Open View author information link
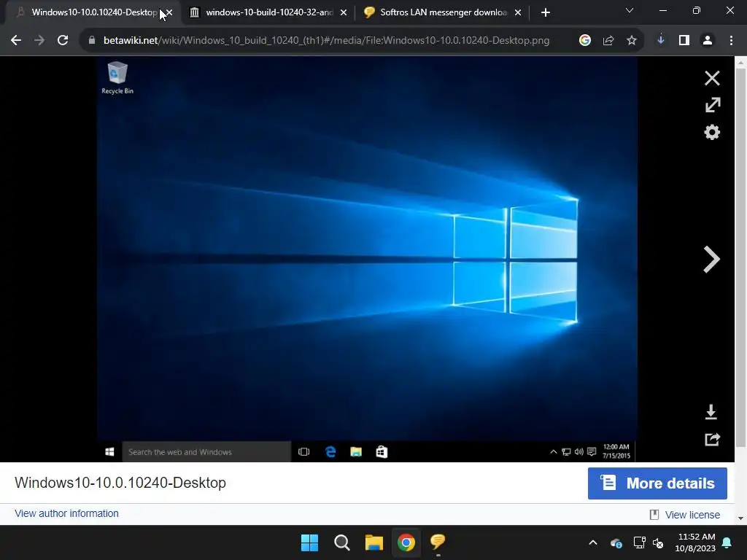 click(x=66, y=513)
